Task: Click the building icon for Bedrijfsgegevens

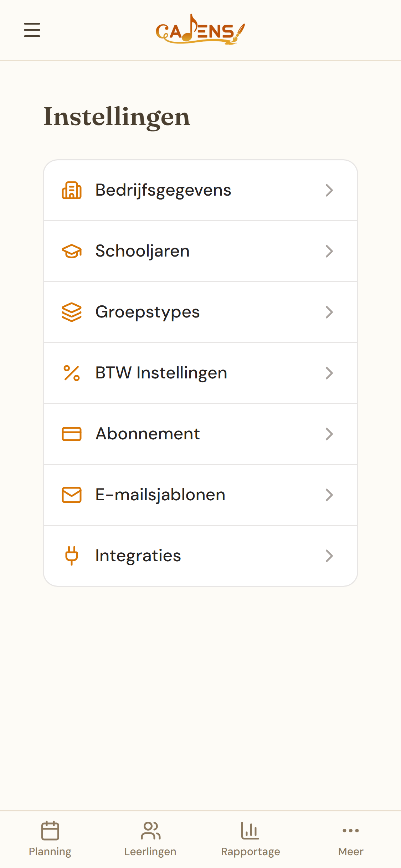Action: pyautogui.click(x=72, y=190)
